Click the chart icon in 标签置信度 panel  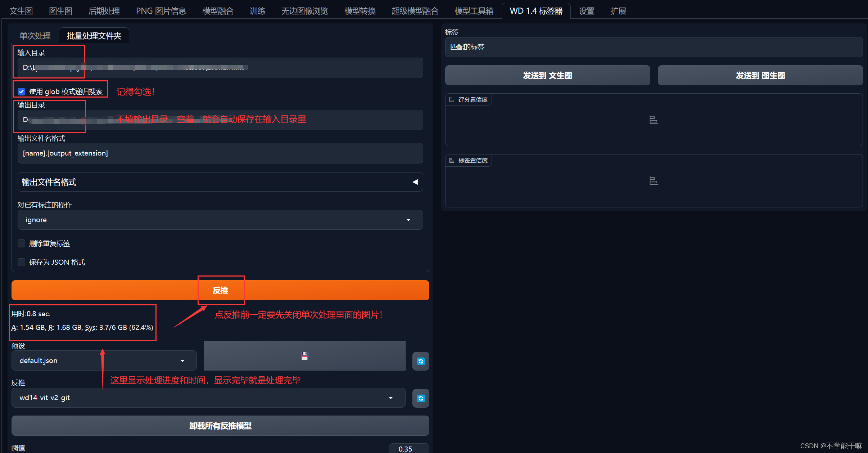click(654, 181)
